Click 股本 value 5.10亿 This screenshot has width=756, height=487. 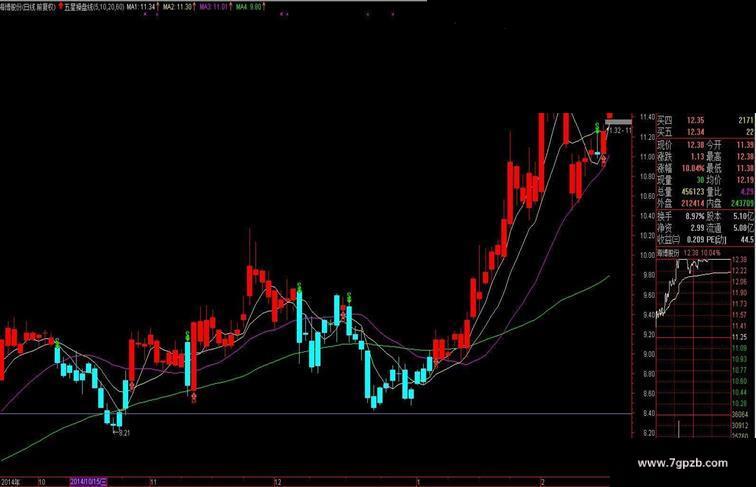click(744, 216)
